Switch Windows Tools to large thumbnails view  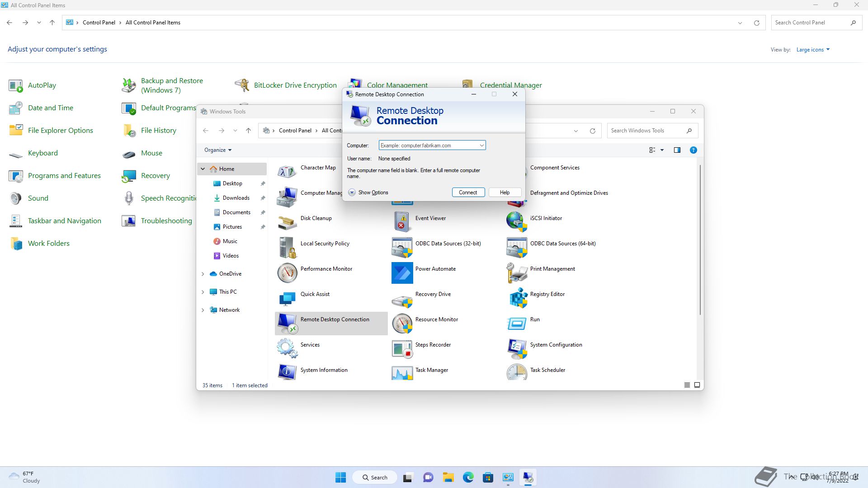tap(697, 385)
